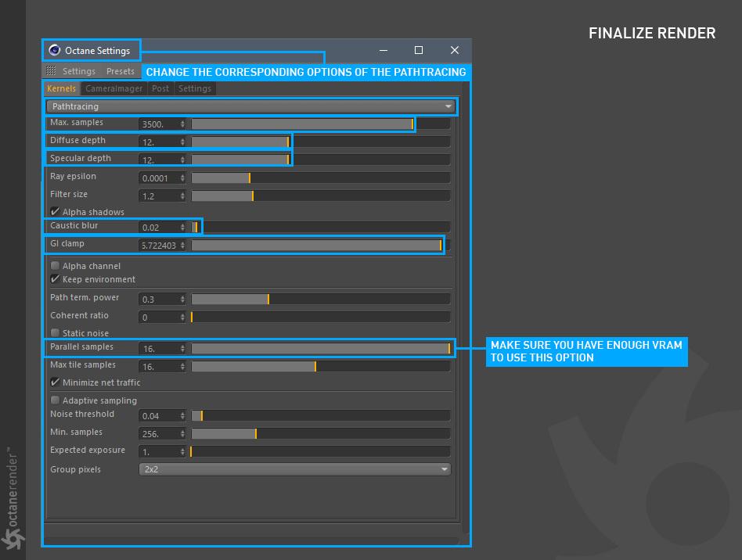The height and width of the screenshot is (560, 742).
Task: Click the Caustic blur value field
Action: point(159,228)
